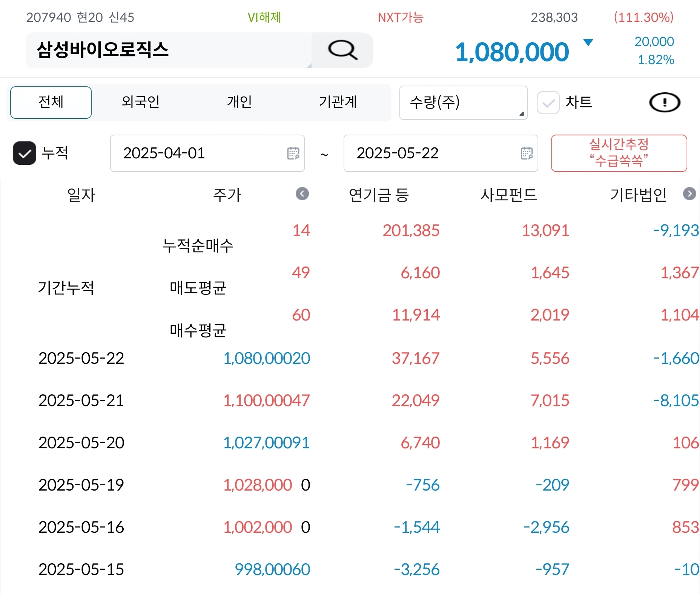700x595 pixels.
Task: Click the 기간누적 row label
Action: 66,288
